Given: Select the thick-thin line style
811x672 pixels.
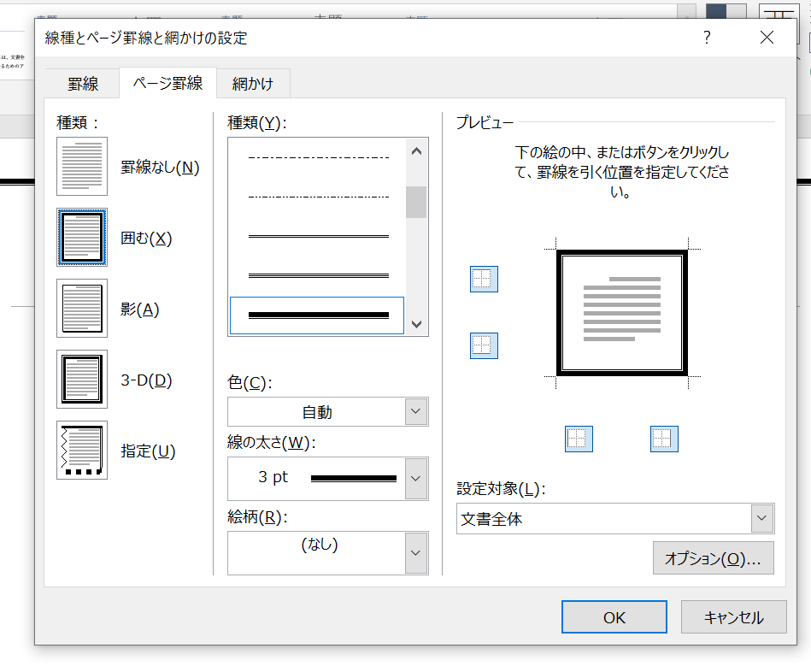Looking at the screenshot, I should [317, 315].
